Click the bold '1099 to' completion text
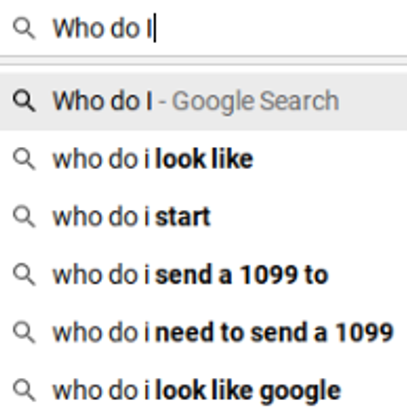Viewport: 407px width, 420px height. pos(284,275)
